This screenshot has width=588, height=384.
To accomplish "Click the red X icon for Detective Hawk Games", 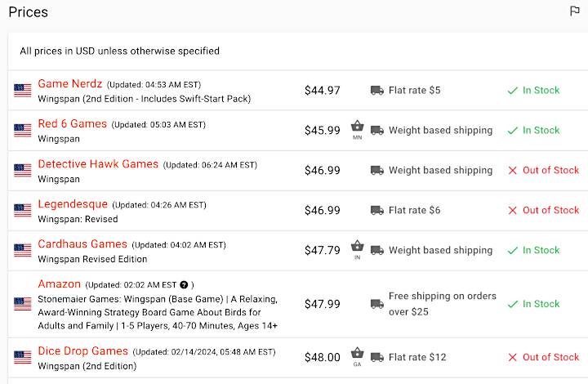I will point(512,170).
